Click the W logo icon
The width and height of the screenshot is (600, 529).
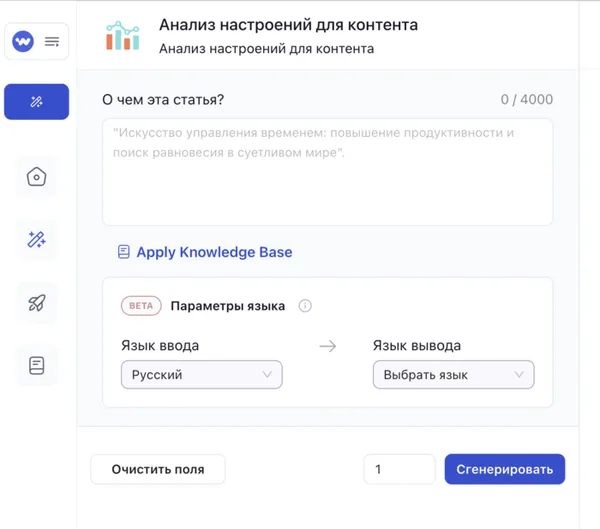tap(23, 42)
